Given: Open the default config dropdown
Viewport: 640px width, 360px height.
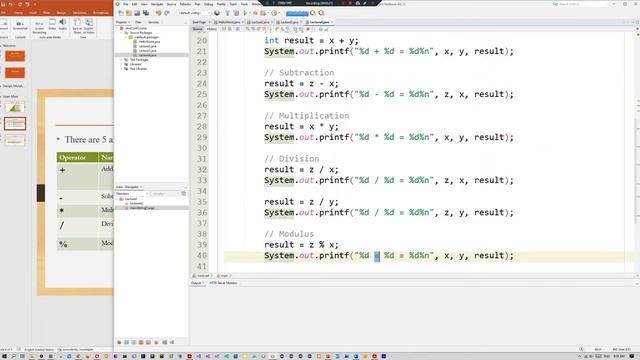Looking at the screenshot, I should (194, 13).
